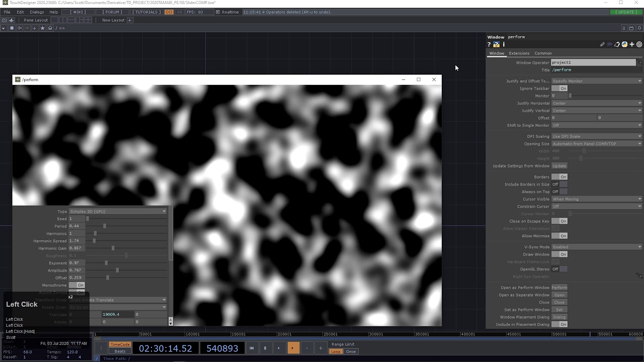This screenshot has width=644, height=362.
Task: Toggle Include in Placement Dialog switch
Action: [559, 324]
